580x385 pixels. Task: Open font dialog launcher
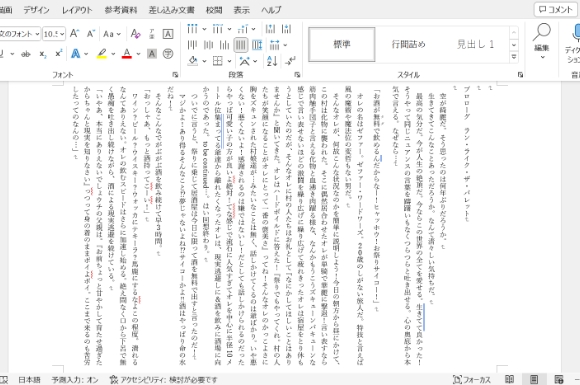[175, 75]
